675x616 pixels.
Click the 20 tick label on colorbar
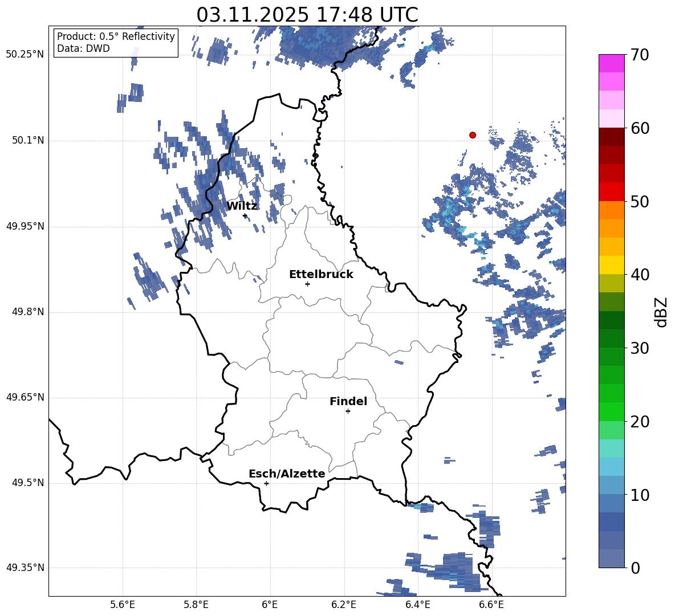(x=640, y=422)
